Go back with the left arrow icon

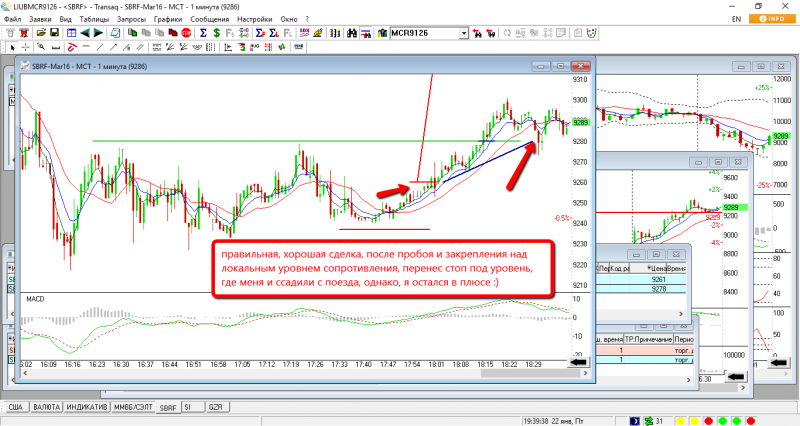pos(85,33)
